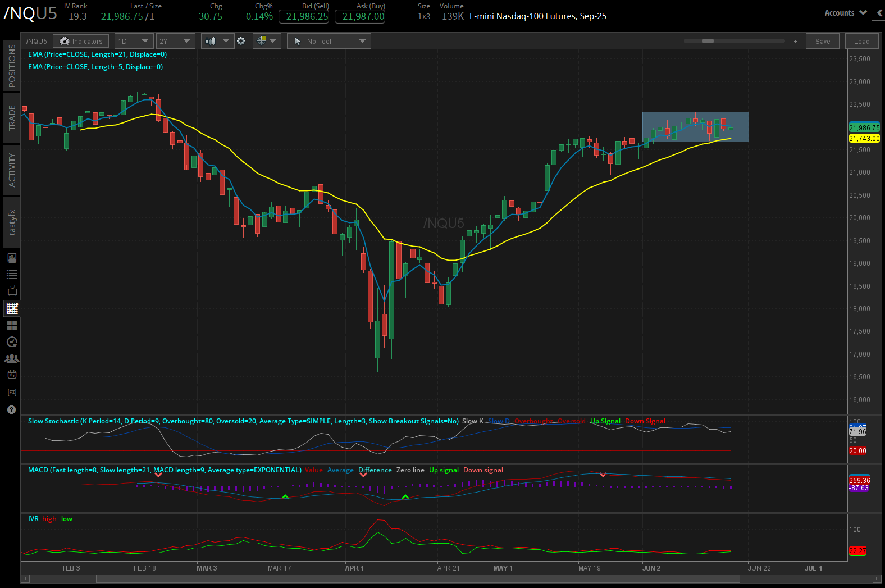Open the tastyfx side tab
This screenshot has height=588, width=885.
tap(12, 222)
